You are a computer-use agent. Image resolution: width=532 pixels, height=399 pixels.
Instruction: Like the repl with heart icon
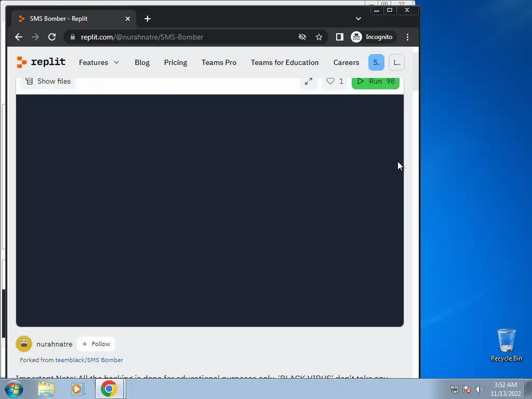335,82
